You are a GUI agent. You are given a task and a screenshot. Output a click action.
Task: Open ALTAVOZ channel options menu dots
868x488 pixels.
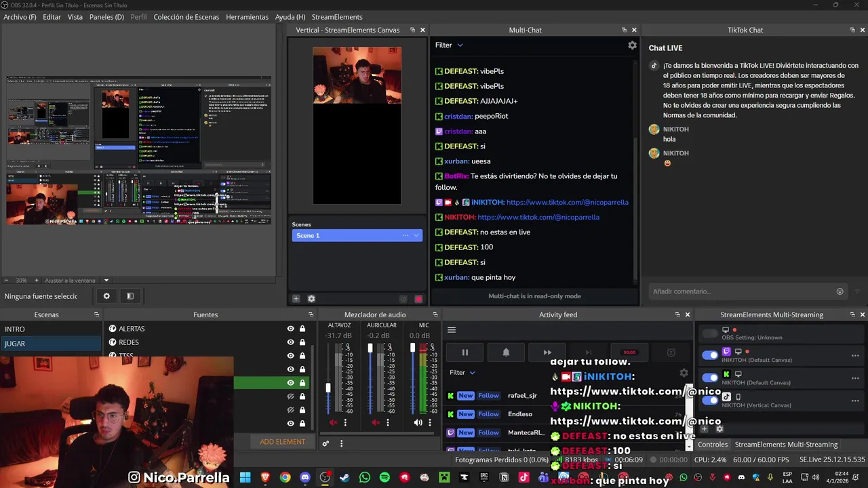click(345, 422)
